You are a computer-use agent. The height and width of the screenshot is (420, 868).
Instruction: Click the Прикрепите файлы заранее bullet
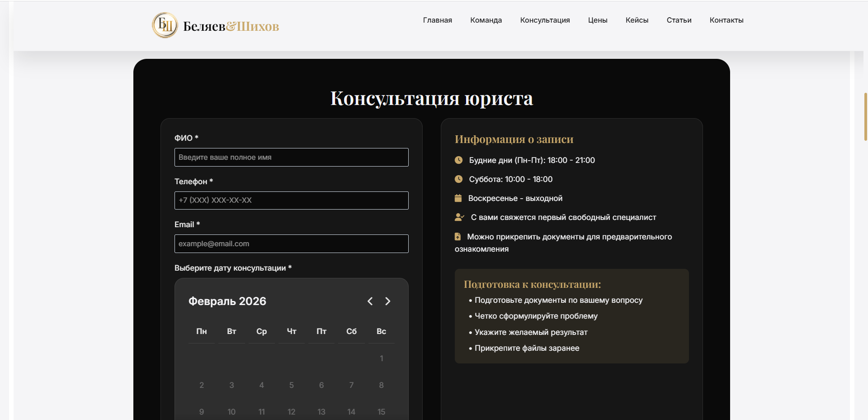pos(527,348)
